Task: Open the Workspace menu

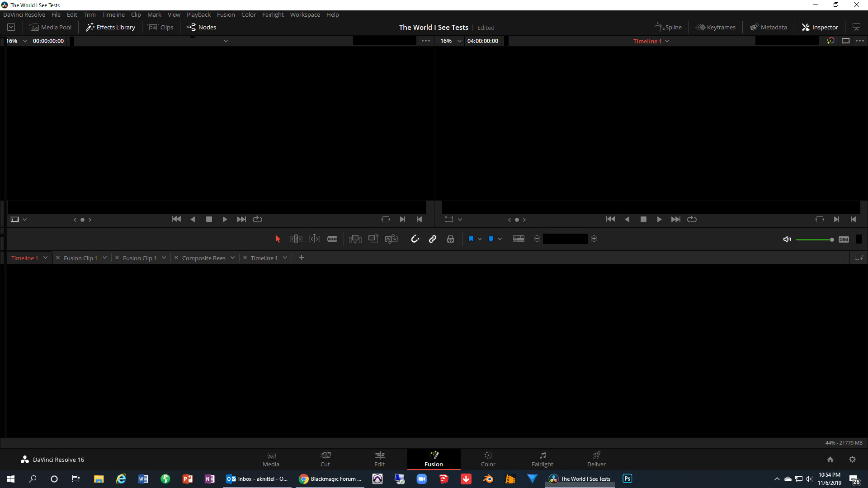Action: (x=305, y=14)
